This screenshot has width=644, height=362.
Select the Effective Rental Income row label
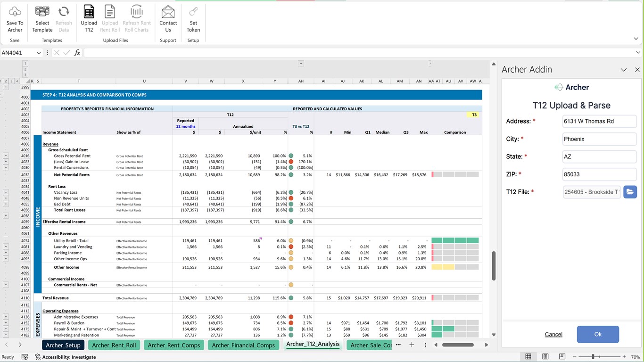pyautogui.click(x=64, y=222)
